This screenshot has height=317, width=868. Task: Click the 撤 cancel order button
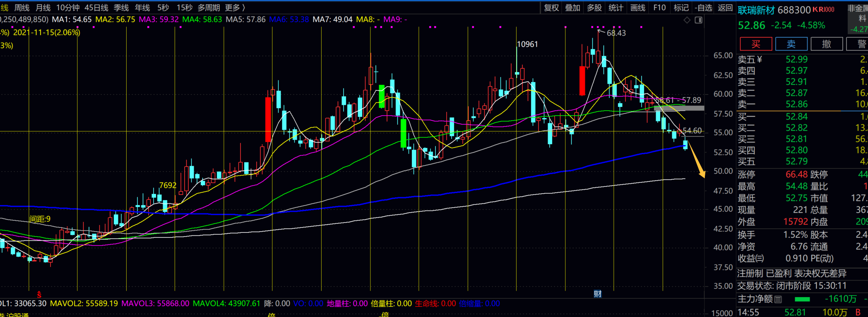826,44
